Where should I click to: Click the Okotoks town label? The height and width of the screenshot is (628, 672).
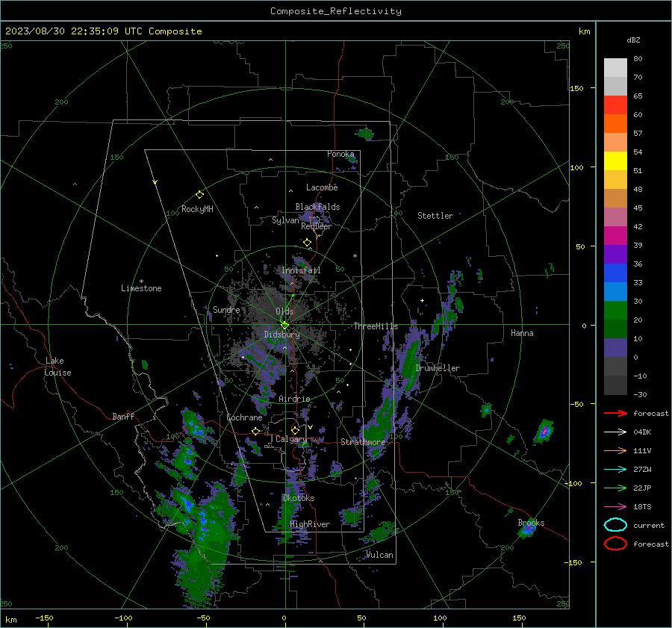299,498
